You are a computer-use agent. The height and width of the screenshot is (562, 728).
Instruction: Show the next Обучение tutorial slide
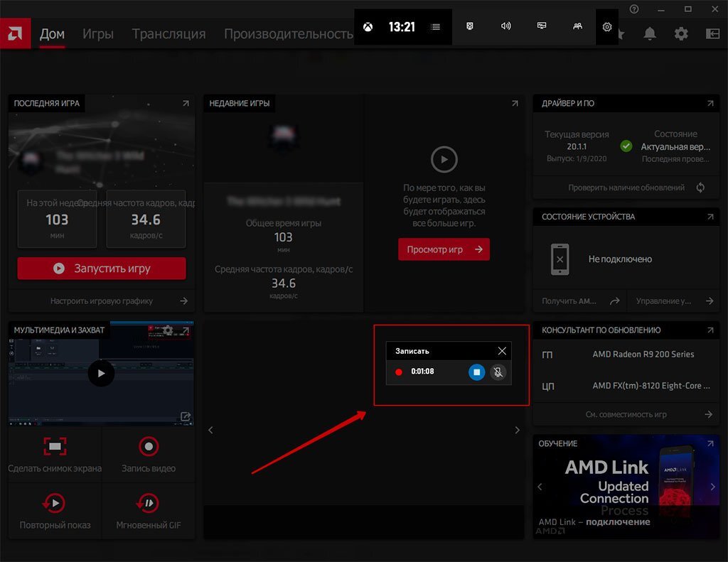point(712,487)
